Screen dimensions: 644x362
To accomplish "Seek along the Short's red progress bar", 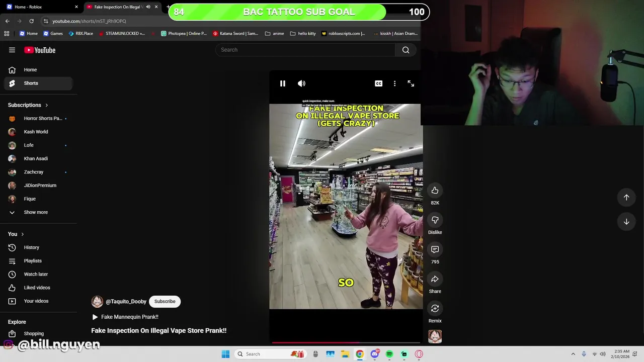I will [346, 342].
